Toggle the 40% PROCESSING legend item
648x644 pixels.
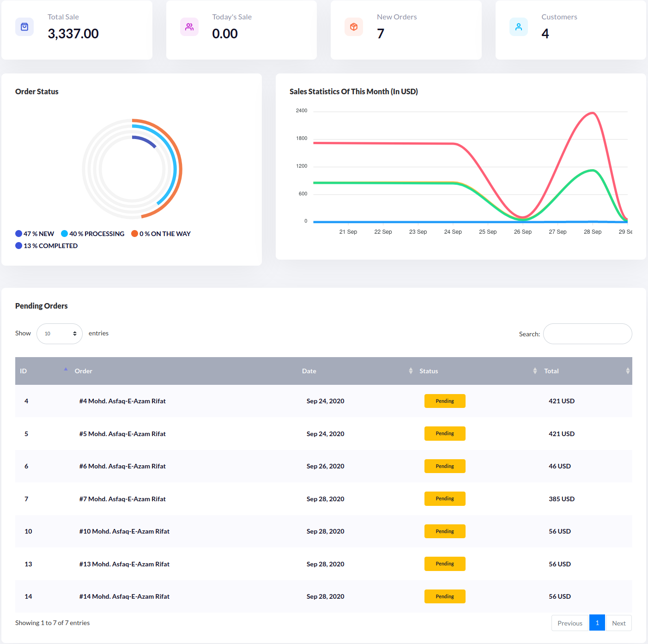point(93,234)
